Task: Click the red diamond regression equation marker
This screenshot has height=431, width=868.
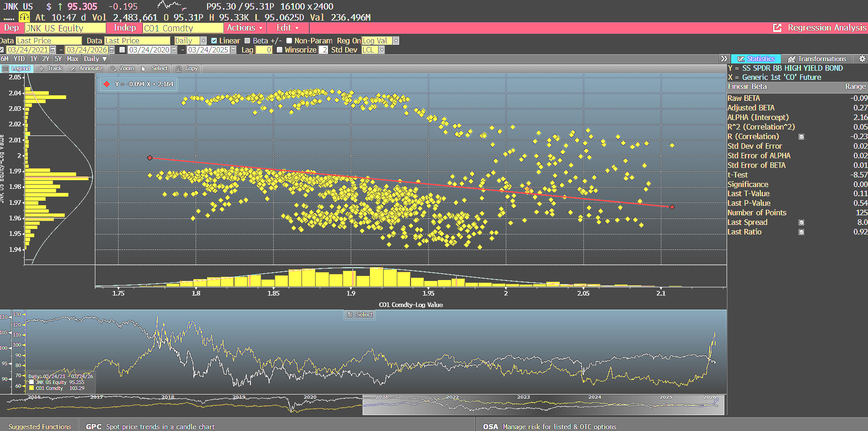Action: pos(107,84)
